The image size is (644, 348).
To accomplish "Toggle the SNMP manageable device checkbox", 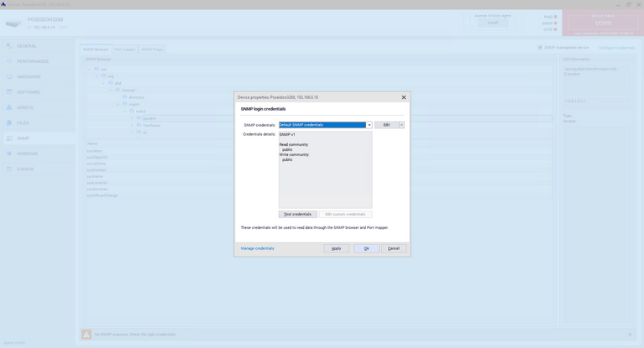I will click(x=540, y=48).
